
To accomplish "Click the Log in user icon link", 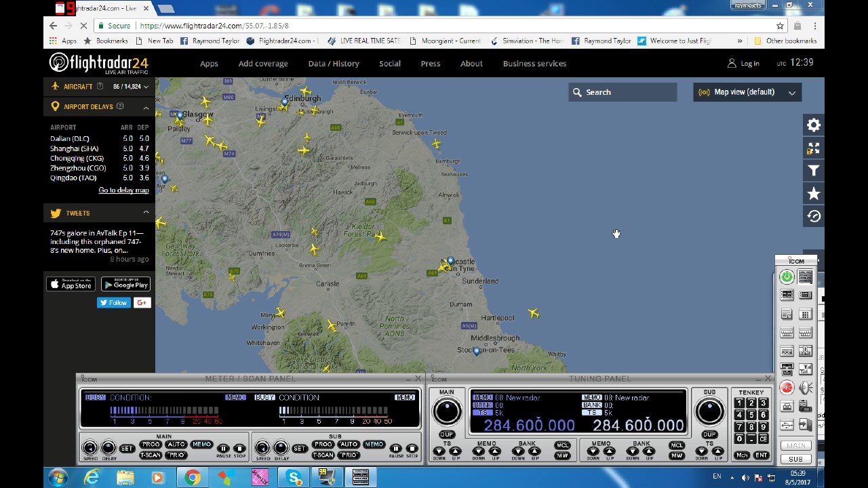I will point(743,63).
